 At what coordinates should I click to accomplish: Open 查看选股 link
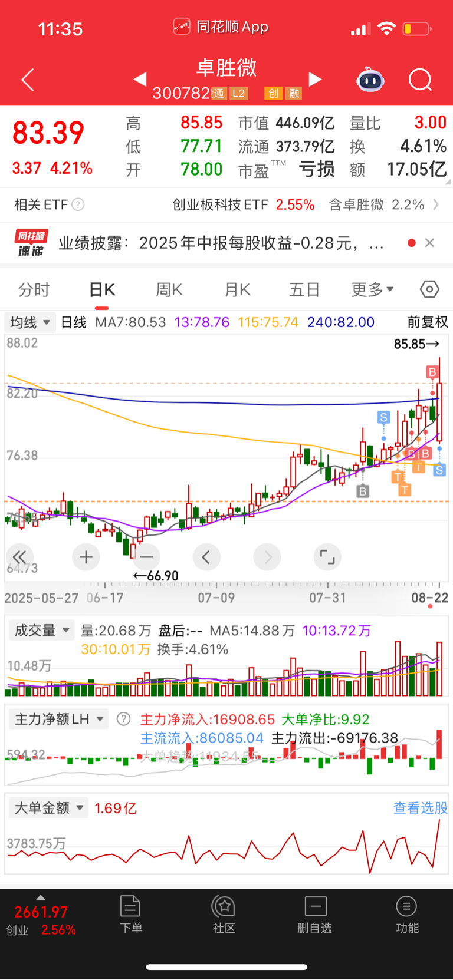pyautogui.click(x=421, y=808)
